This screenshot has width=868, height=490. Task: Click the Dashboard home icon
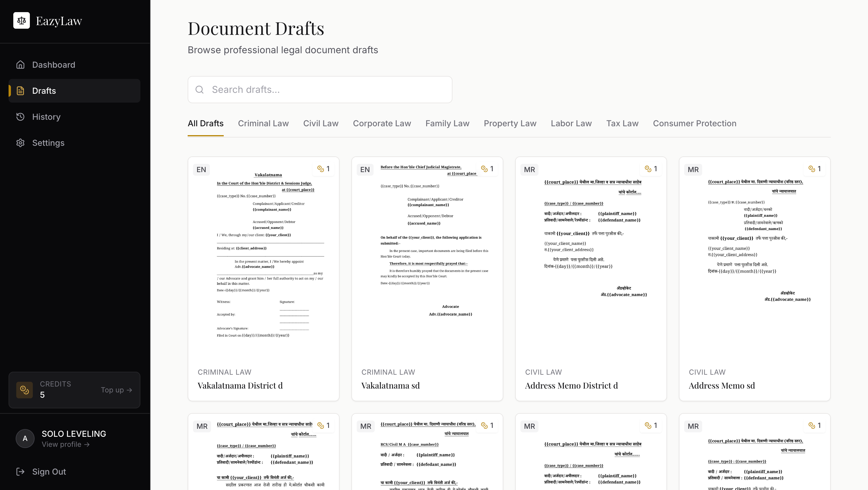pos(20,64)
